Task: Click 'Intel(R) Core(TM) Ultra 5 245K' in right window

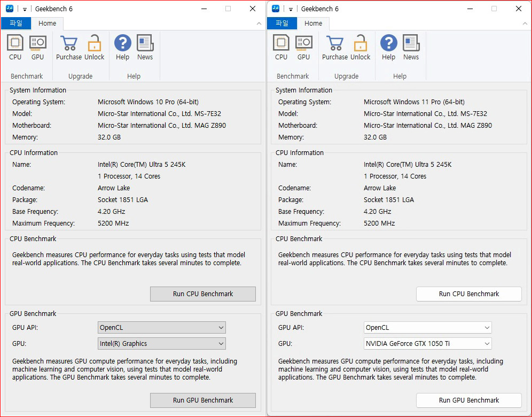Action: pos(408,164)
